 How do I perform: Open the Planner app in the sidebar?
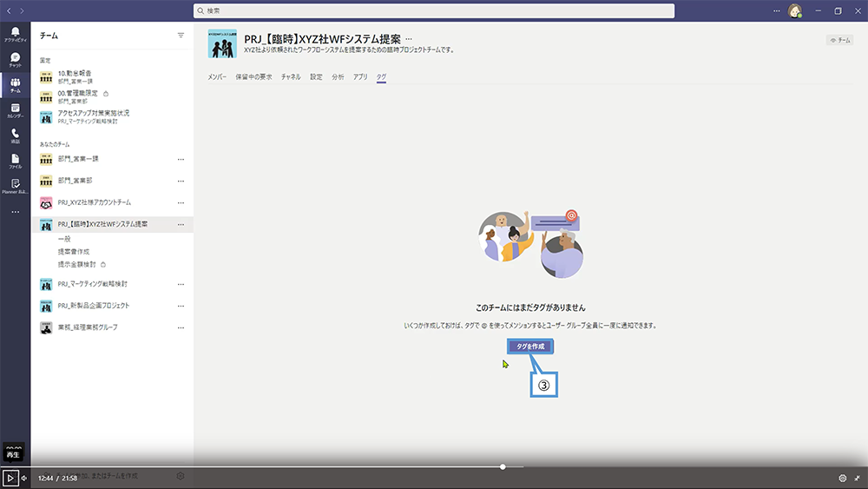coord(15,187)
